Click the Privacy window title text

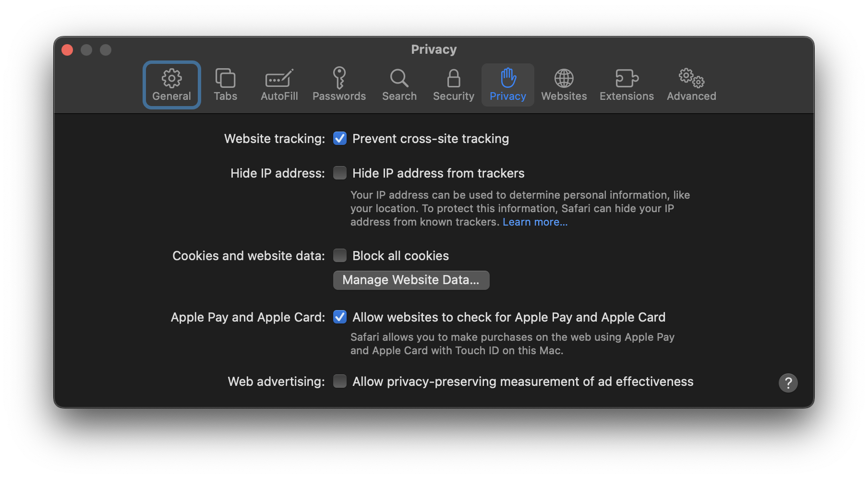434,49
